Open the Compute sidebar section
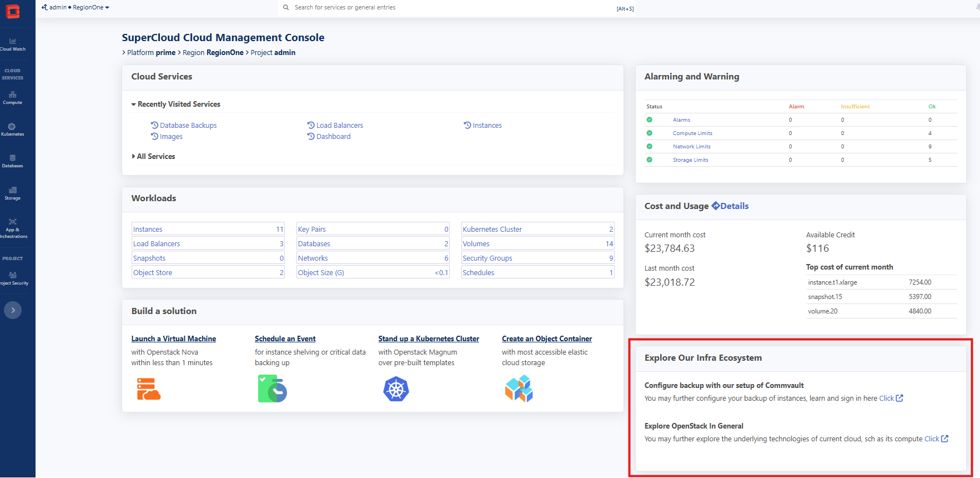The height and width of the screenshot is (478, 980). pyautogui.click(x=13, y=98)
